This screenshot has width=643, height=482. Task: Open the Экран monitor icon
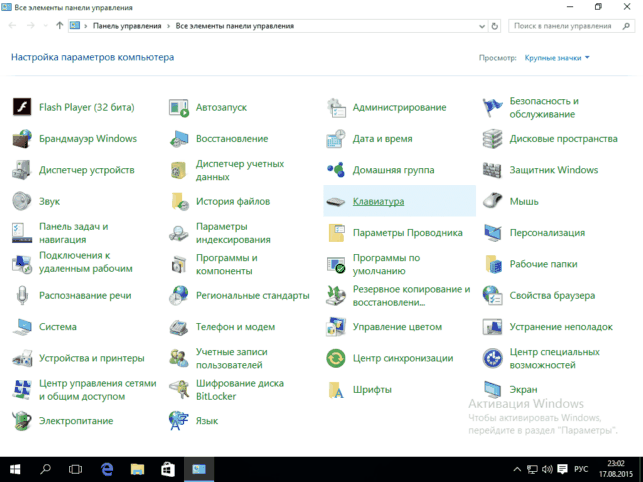tap(493, 390)
